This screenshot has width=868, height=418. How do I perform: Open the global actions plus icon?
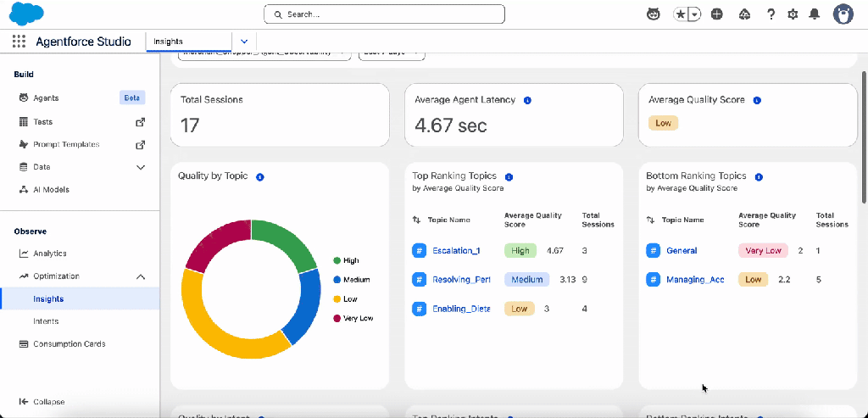[717, 14]
